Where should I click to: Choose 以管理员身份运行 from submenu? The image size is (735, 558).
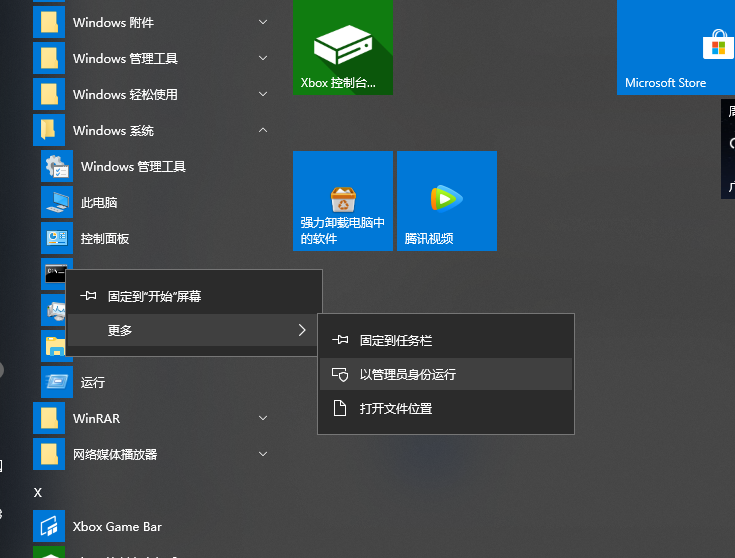(446, 374)
